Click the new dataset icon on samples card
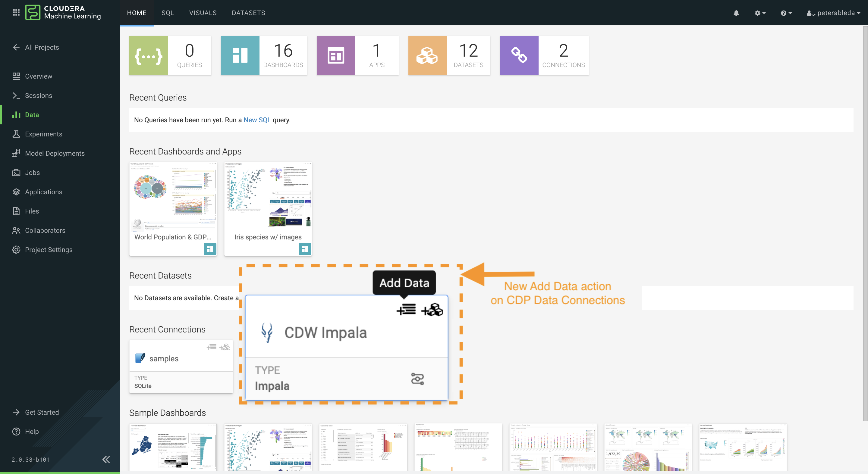The width and height of the screenshot is (868, 474). click(x=225, y=347)
